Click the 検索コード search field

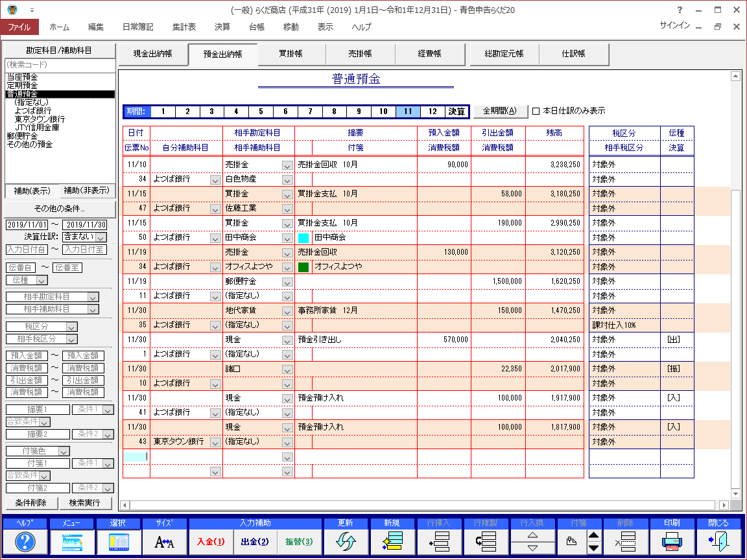click(60, 65)
